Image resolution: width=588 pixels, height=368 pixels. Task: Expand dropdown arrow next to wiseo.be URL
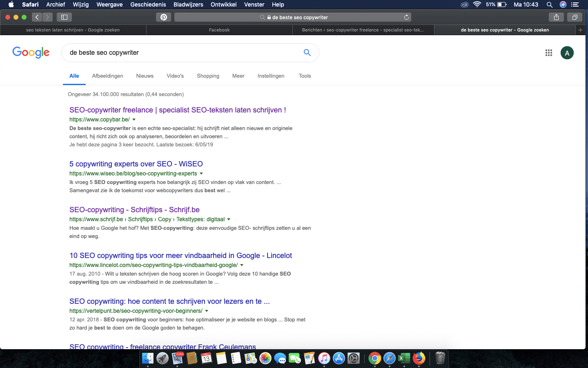[x=201, y=174]
